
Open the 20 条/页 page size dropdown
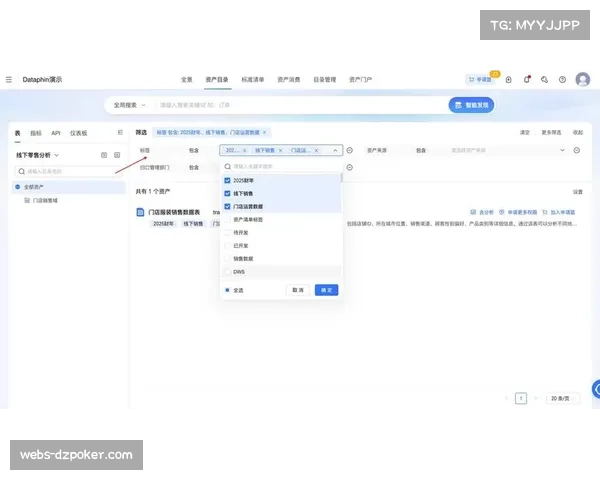coord(562,398)
